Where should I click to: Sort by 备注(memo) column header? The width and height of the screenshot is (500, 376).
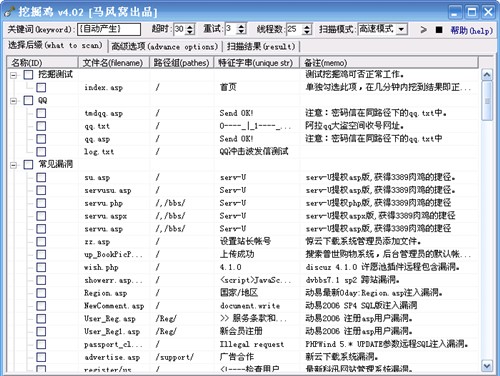pos(389,63)
